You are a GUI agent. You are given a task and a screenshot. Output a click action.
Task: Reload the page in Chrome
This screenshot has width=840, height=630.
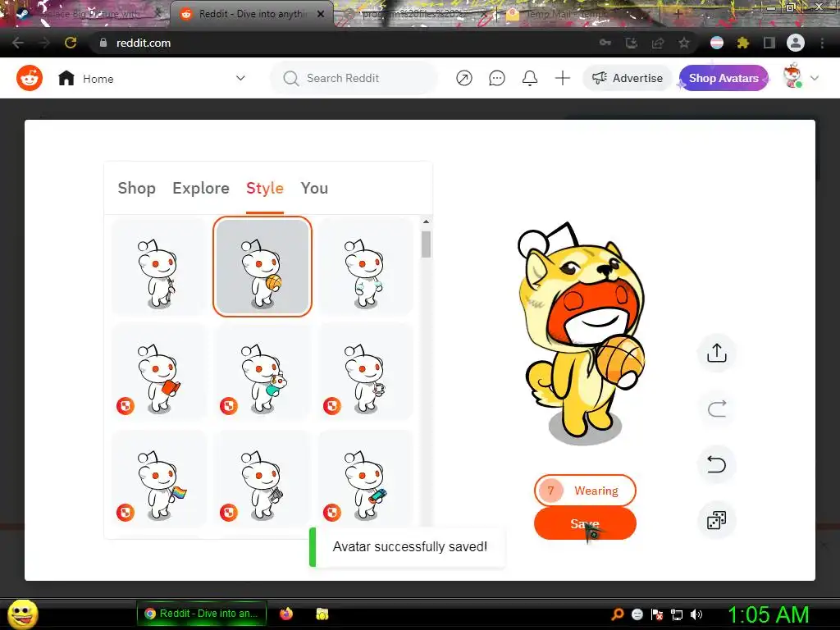71,43
